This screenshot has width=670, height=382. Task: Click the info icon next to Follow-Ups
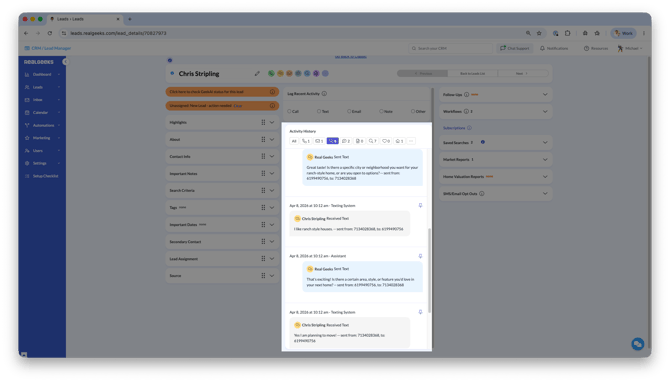point(467,94)
